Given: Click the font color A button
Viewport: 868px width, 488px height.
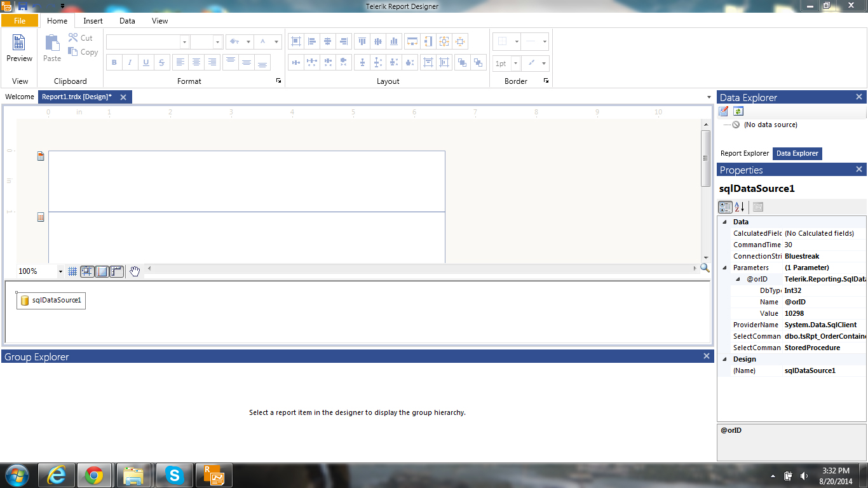Looking at the screenshot, I should click(x=263, y=42).
